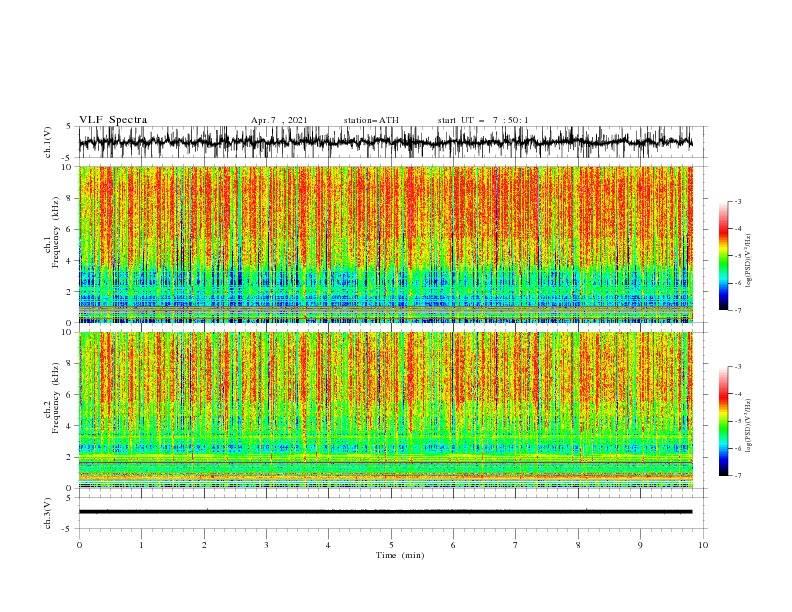Click the "2" kHz tick on ch.2 frequency axis
792x612 pixels.
tap(70, 458)
